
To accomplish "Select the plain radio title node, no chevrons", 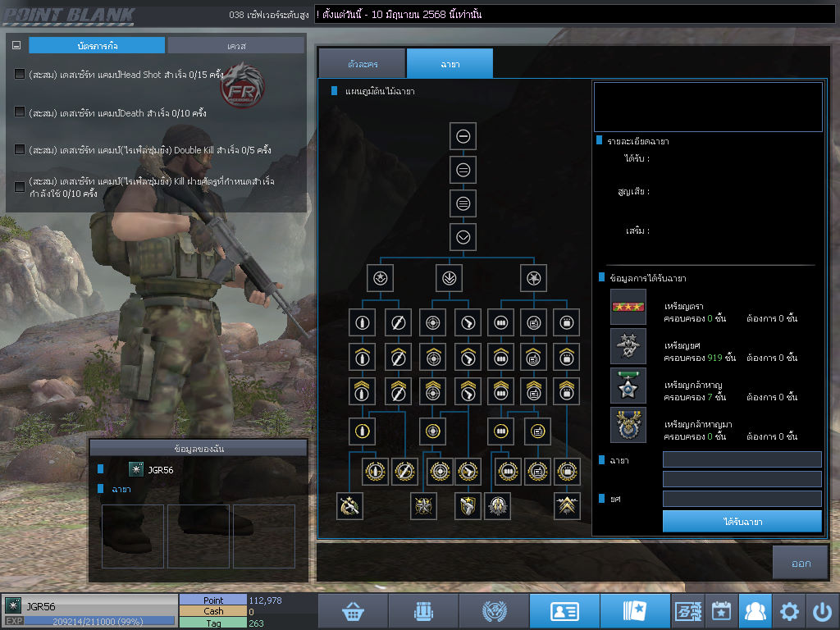I will (533, 322).
